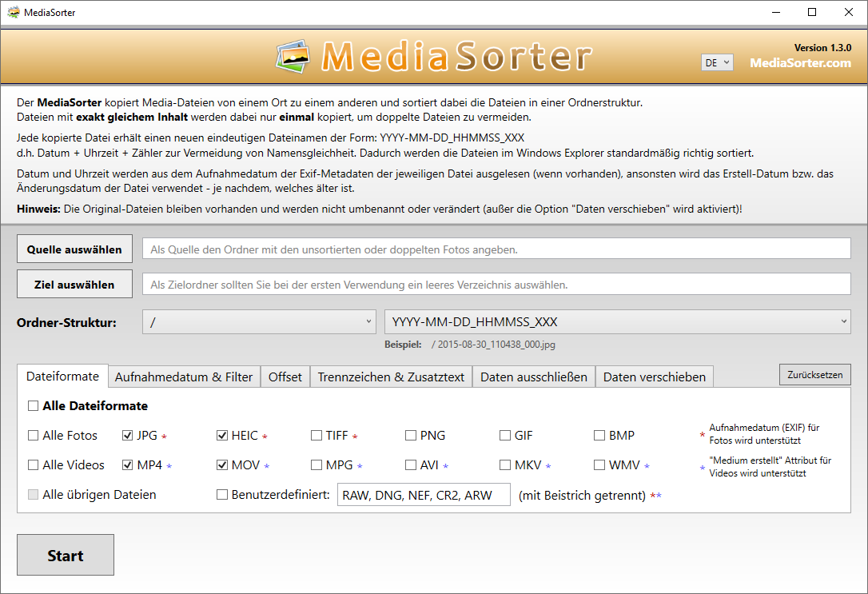The image size is (868, 594).
Task: Open the DE language dropdown
Action: pyautogui.click(x=717, y=62)
